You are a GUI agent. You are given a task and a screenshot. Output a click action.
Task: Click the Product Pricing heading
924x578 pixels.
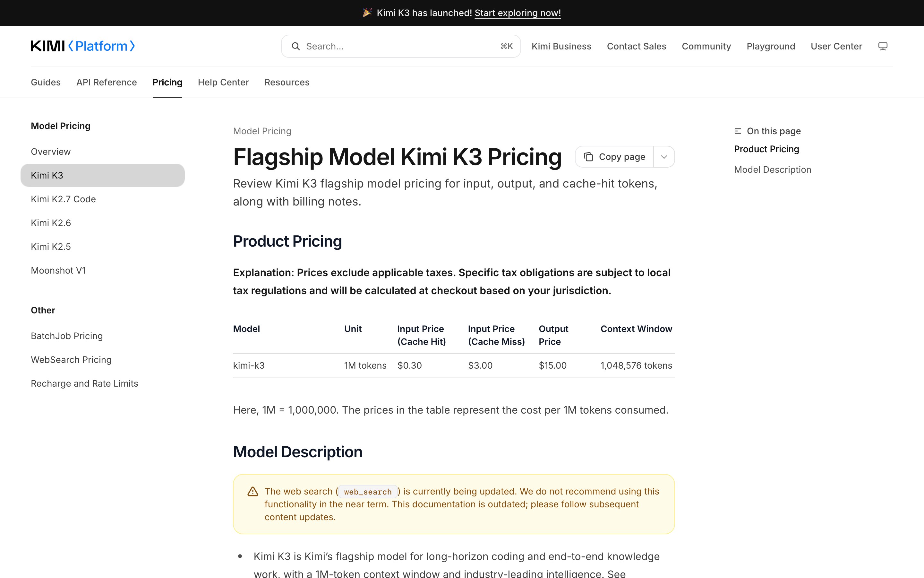coord(287,241)
